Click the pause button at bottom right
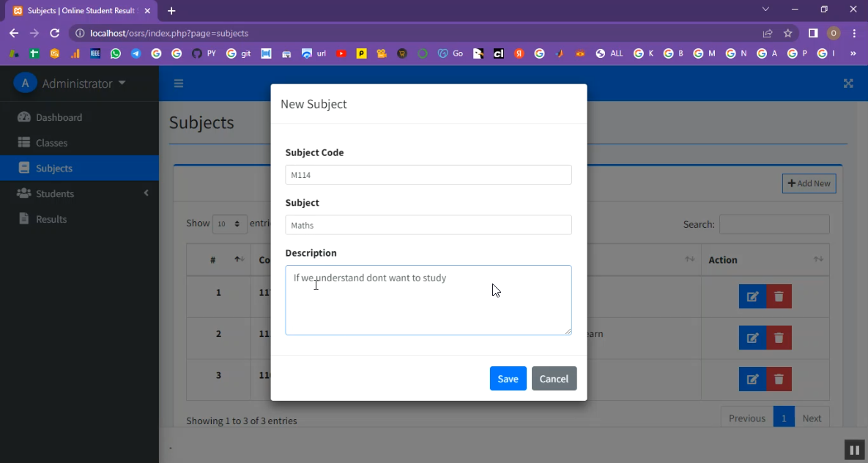 coord(854,450)
